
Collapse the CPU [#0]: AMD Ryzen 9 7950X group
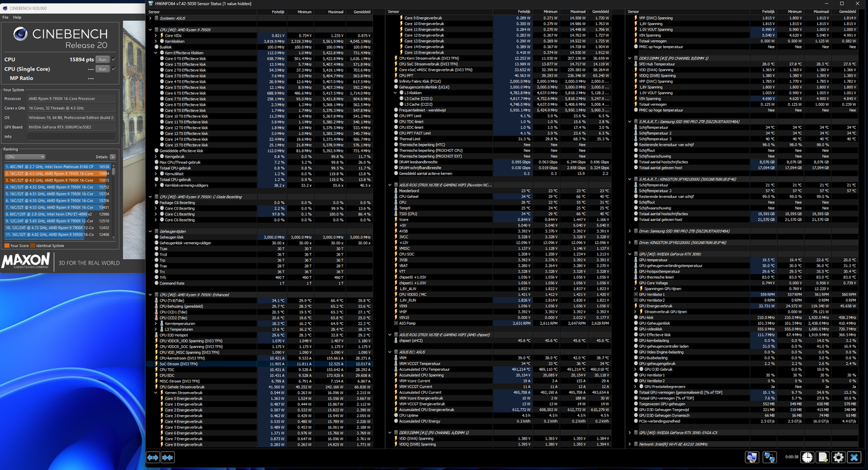point(150,29)
